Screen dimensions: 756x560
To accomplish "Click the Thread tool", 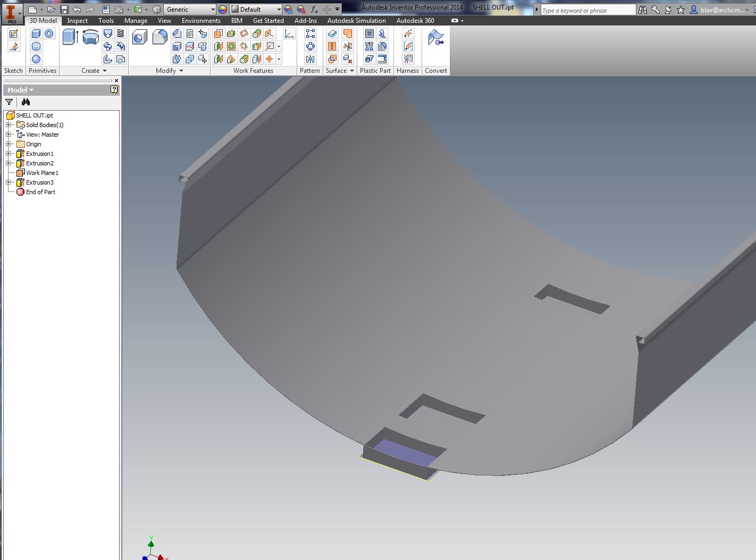I will pyautogui.click(x=190, y=34).
